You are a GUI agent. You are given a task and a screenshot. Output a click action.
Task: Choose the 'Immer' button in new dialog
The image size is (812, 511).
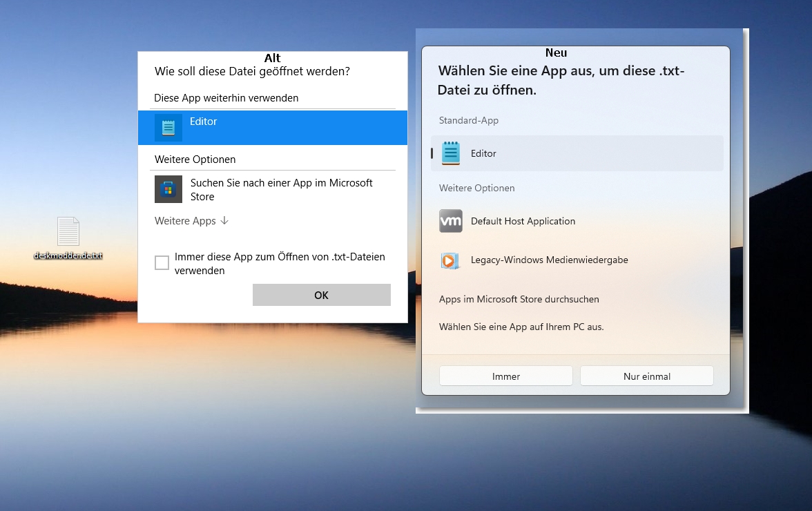click(506, 376)
